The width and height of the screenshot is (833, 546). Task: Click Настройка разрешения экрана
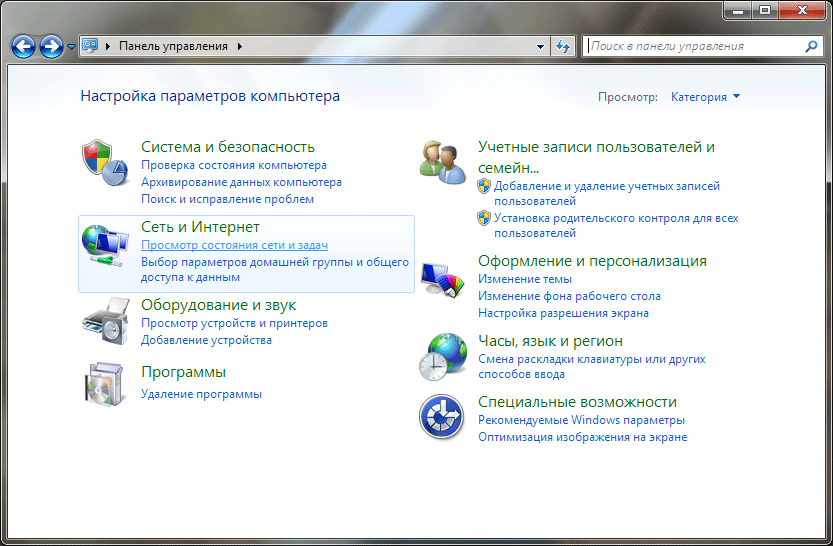tap(563, 313)
